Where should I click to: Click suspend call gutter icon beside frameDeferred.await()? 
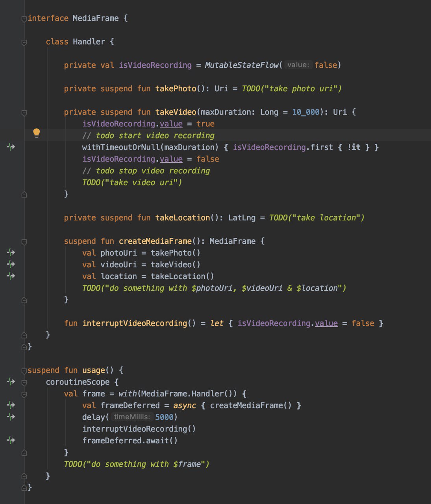point(11,440)
